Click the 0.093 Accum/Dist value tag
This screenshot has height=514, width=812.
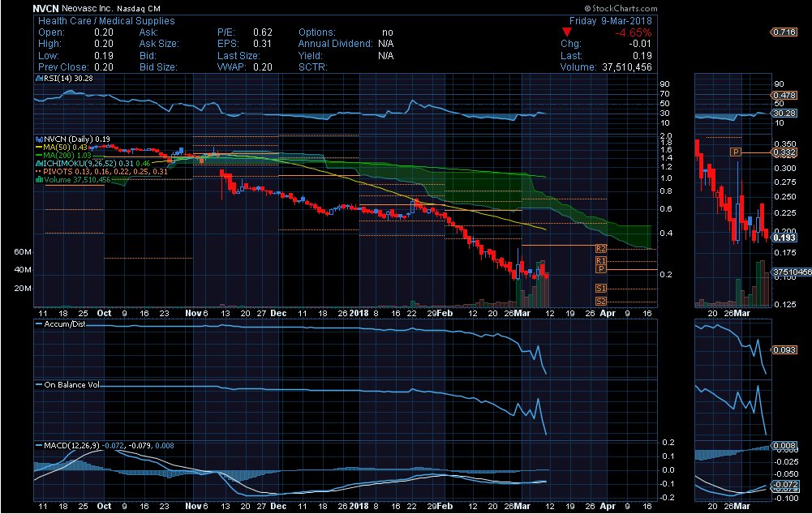[x=784, y=350]
